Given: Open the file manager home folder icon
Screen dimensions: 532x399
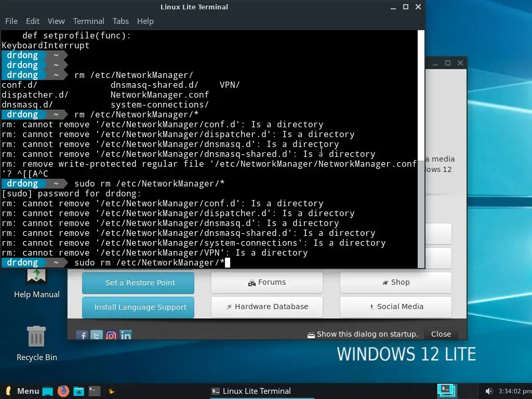Looking at the screenshot, I should pos(79,391).
